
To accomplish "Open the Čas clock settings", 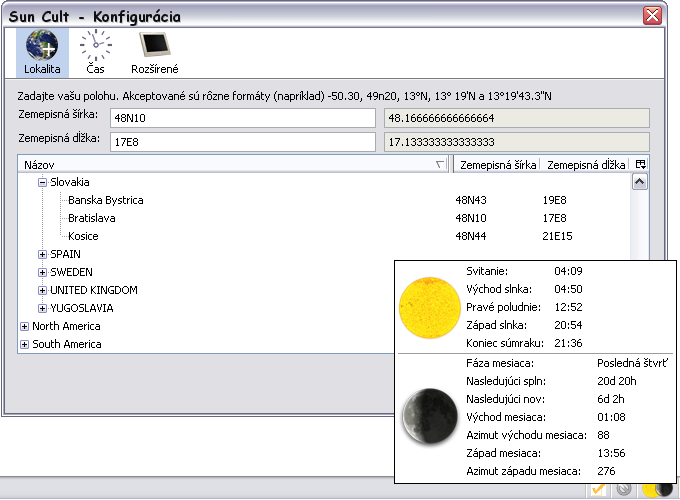I will pyautogui.click(x=95, y=52).
